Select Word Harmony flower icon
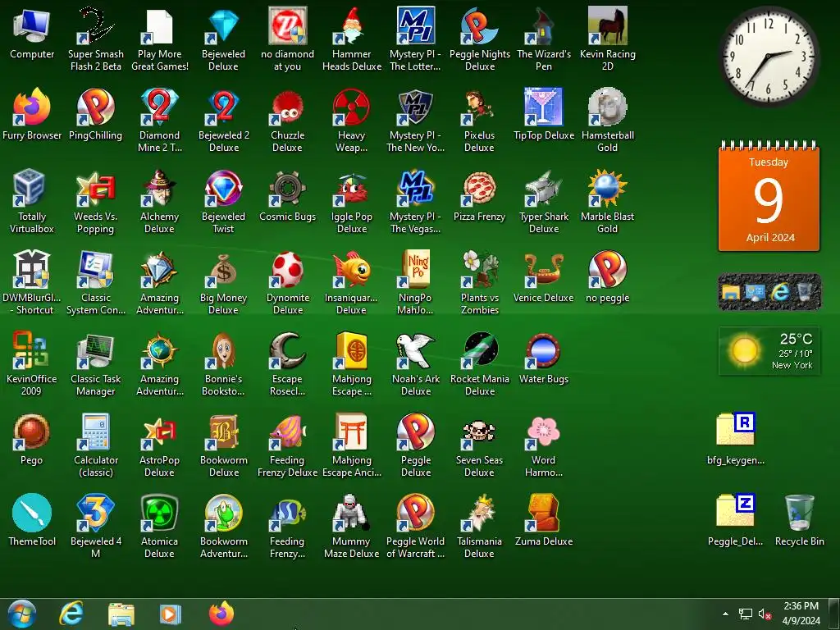The width and height of the screenshot is (840, 630). [543, 431]
